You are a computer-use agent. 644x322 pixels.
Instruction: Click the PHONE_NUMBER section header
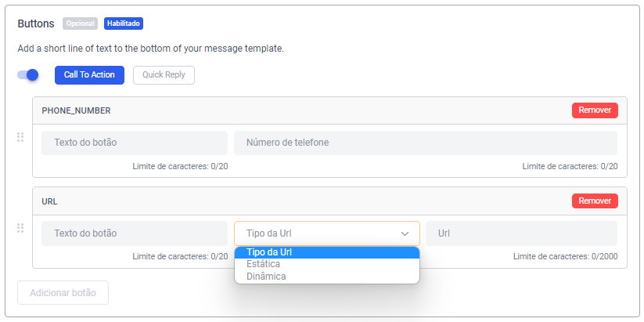click(77, 110)
